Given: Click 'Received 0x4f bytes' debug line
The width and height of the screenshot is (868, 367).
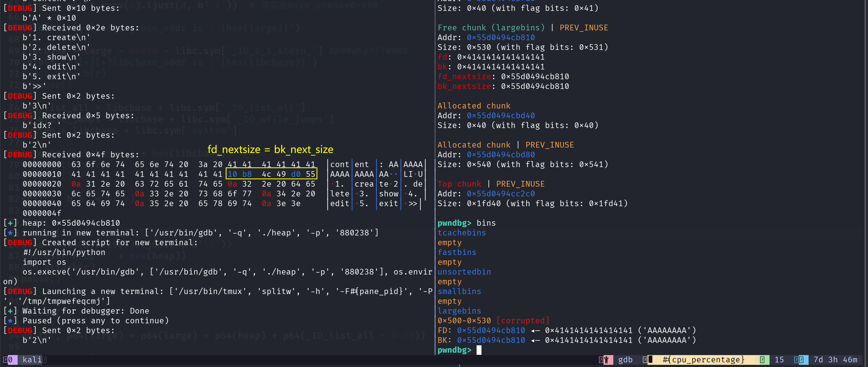Looking at the screenshot, I should (x=71, y=155).
